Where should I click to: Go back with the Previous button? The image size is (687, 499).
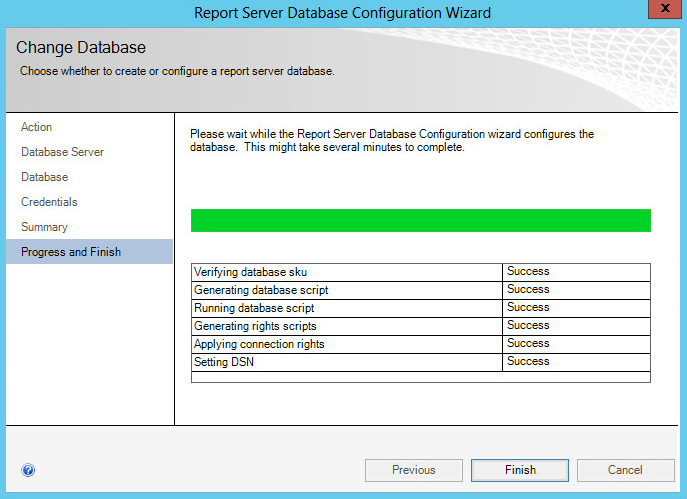[x=414, y=470]
